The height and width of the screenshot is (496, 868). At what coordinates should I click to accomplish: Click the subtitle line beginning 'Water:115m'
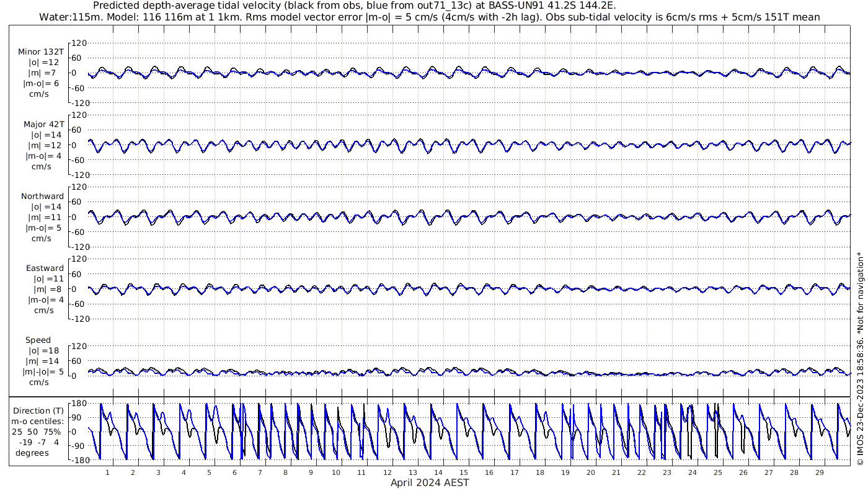[430, 17]
